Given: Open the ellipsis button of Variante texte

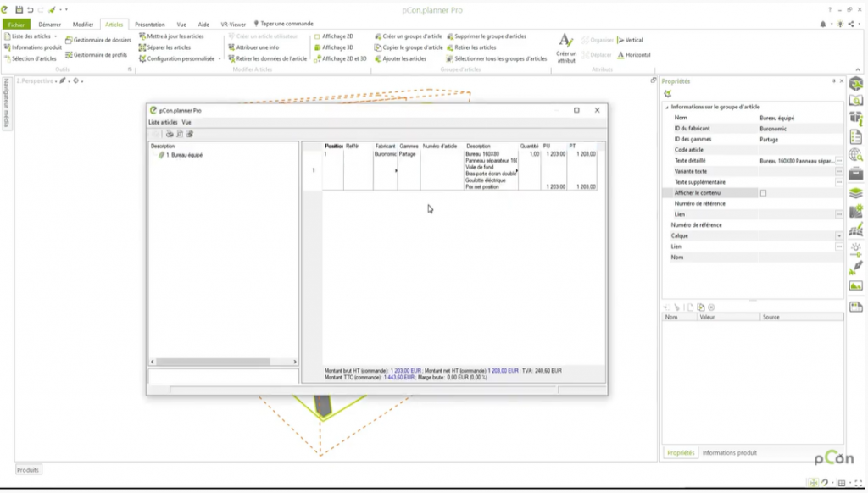Looking at the screenshot, I should pos(839,171).
